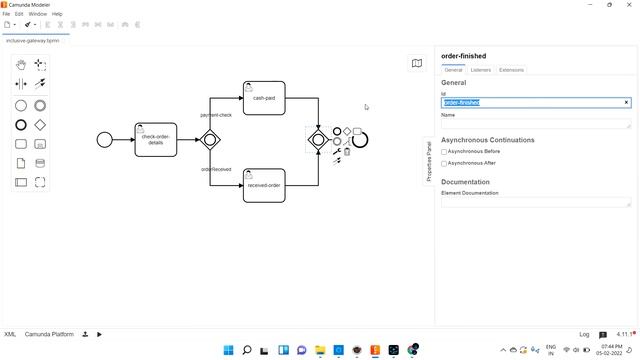Pick the start event from the palette
This screenshot has height=360, width=640.
21,106
